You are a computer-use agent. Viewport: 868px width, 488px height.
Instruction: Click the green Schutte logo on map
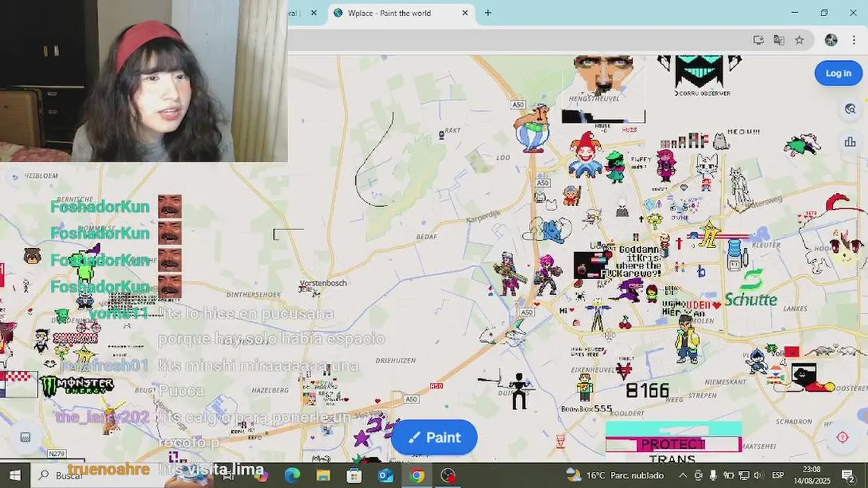coord(751,289)
